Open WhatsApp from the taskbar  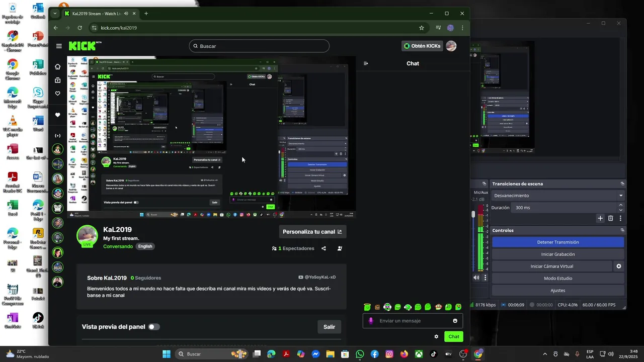tap(360, 354)
